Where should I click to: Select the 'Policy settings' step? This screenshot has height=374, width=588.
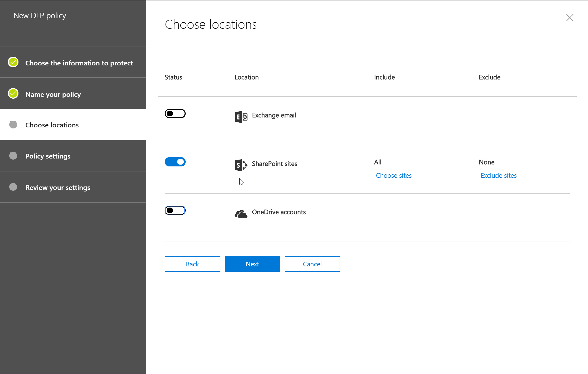(x=48, y=156)
